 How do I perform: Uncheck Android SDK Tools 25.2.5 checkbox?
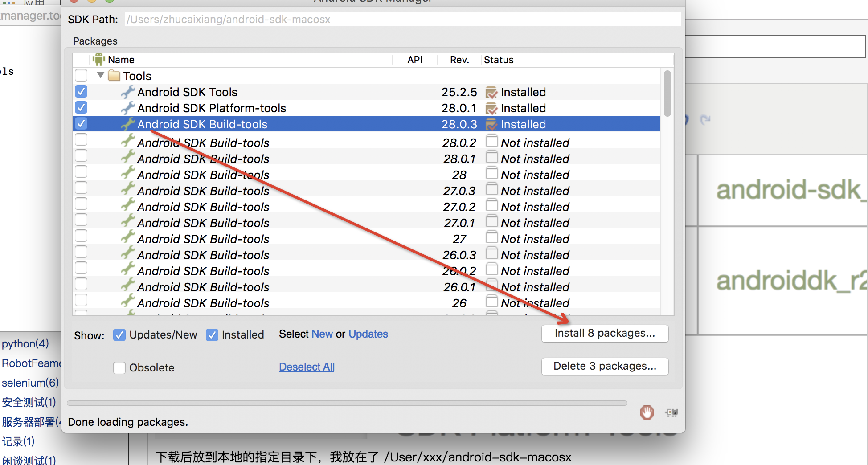coord(81,91)
